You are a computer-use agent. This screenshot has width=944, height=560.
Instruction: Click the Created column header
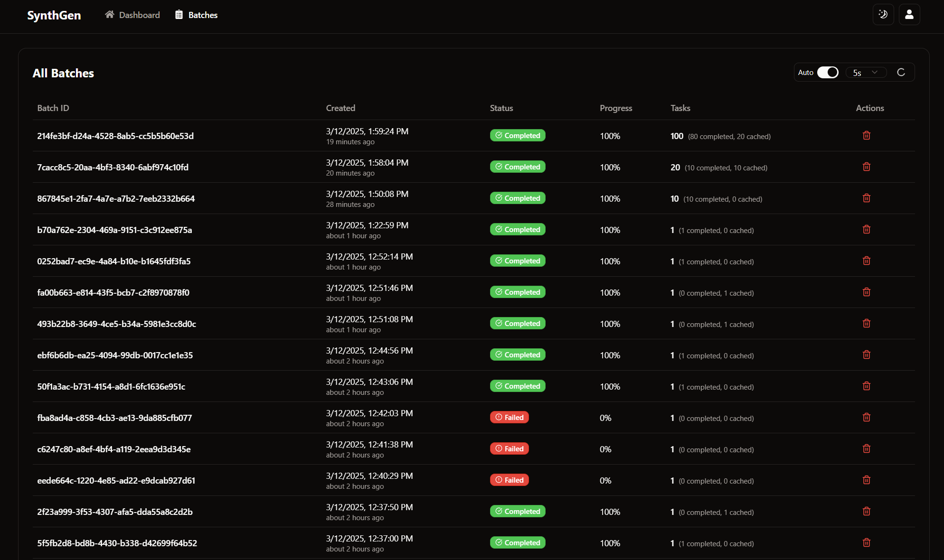tap(340, 108)
